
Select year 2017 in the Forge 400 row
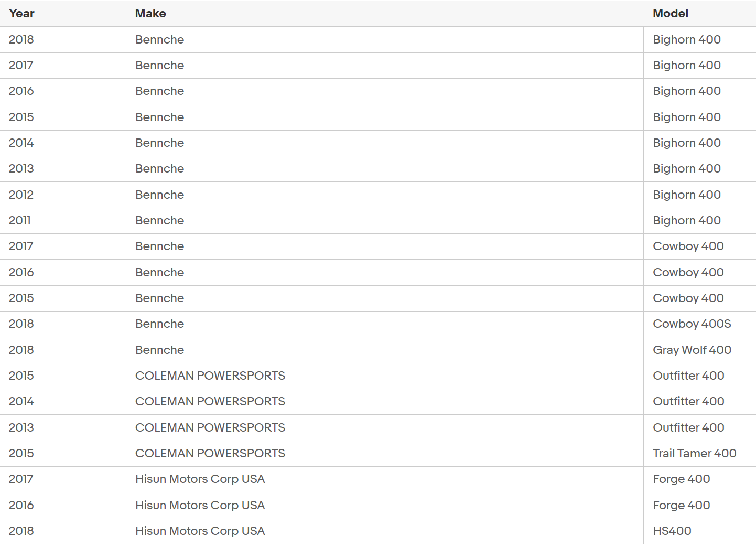tap(21, 479)
